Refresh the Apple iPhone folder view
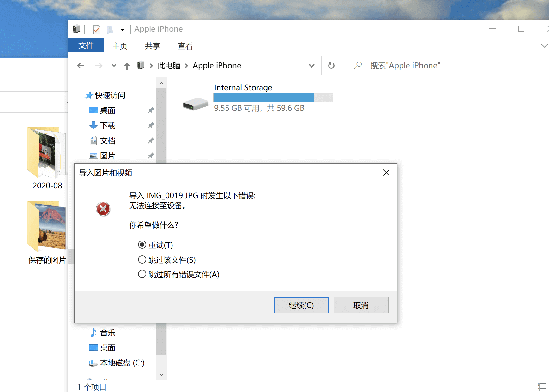The image size is (549, 392). point(331,65)
